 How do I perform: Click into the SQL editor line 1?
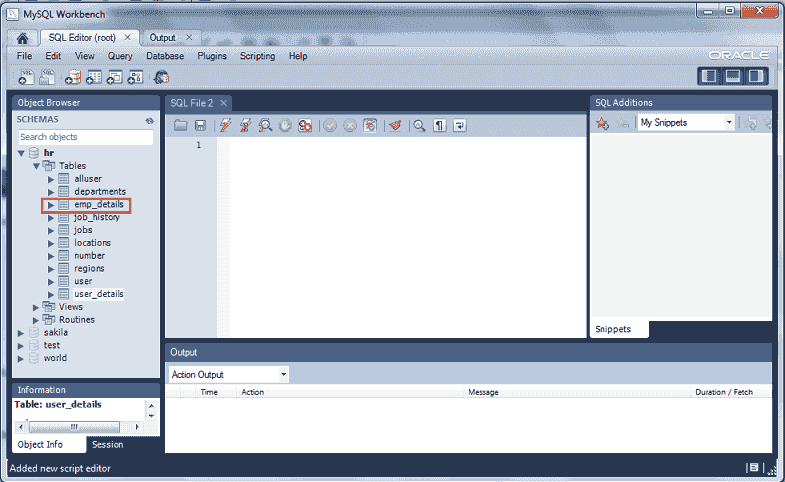tap(406, 145)
